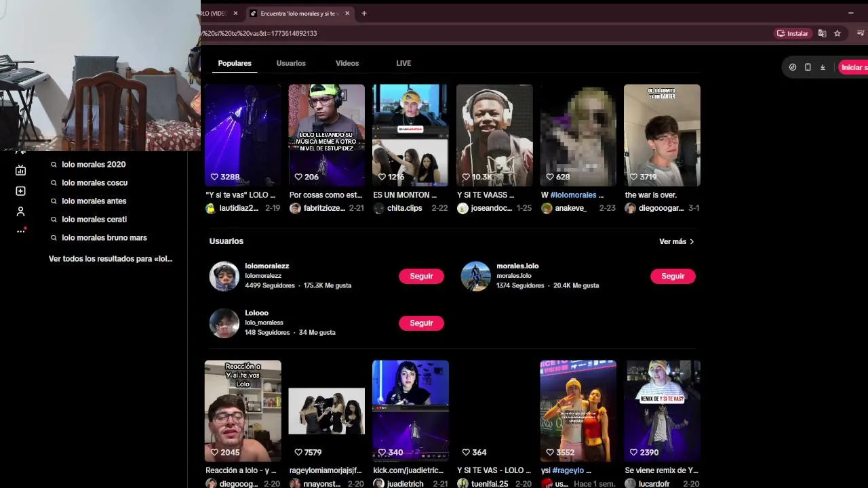Click joseandoc author avatar
Image resolution: width=868 pixels, height=488 pixels.
[x=462, y=208]
